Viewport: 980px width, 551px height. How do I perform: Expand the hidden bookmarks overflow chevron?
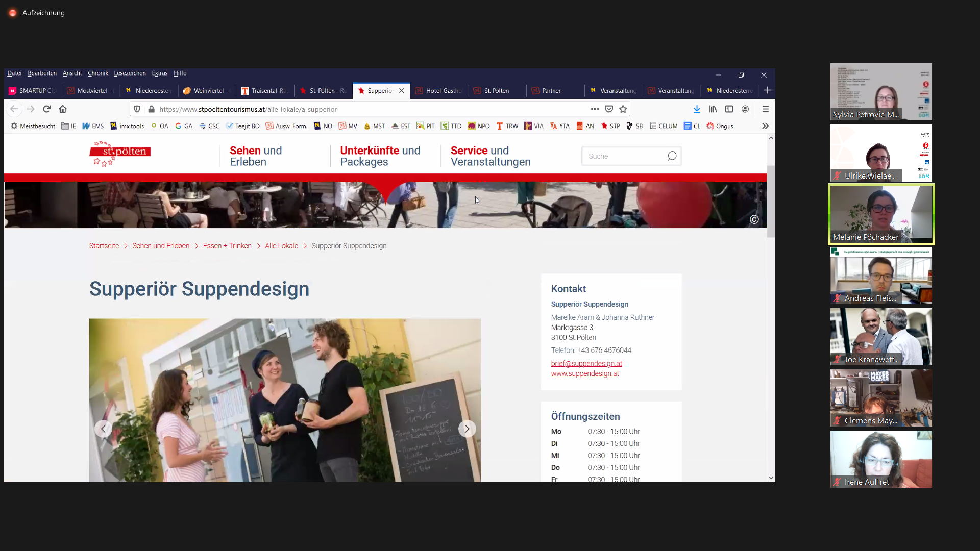point(765,126)
